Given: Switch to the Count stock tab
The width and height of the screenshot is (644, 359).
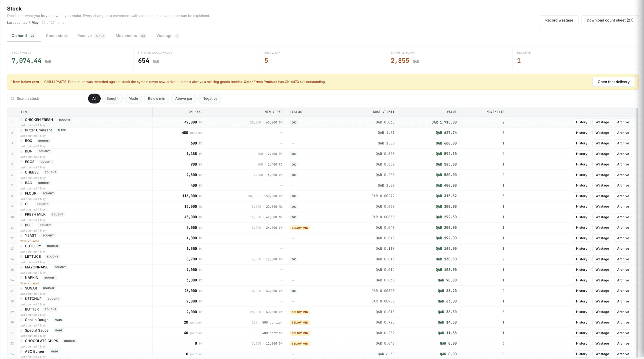Looking at the screenshot, I should click(57, 36).
